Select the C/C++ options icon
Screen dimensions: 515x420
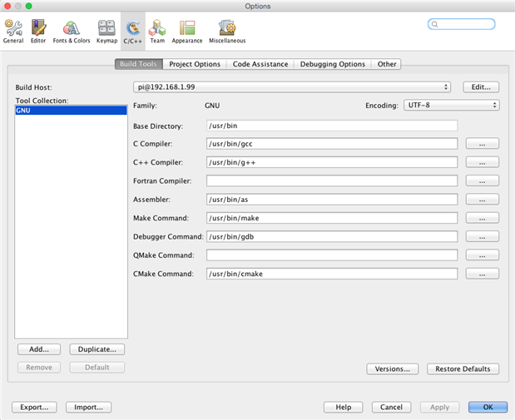[133, 31]
